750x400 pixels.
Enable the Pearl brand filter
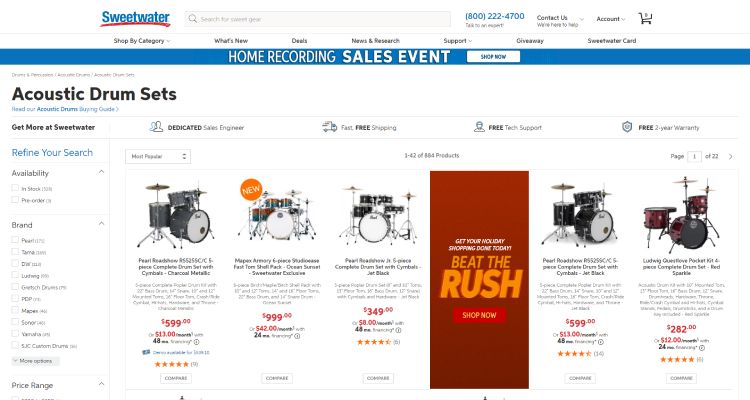15,240
